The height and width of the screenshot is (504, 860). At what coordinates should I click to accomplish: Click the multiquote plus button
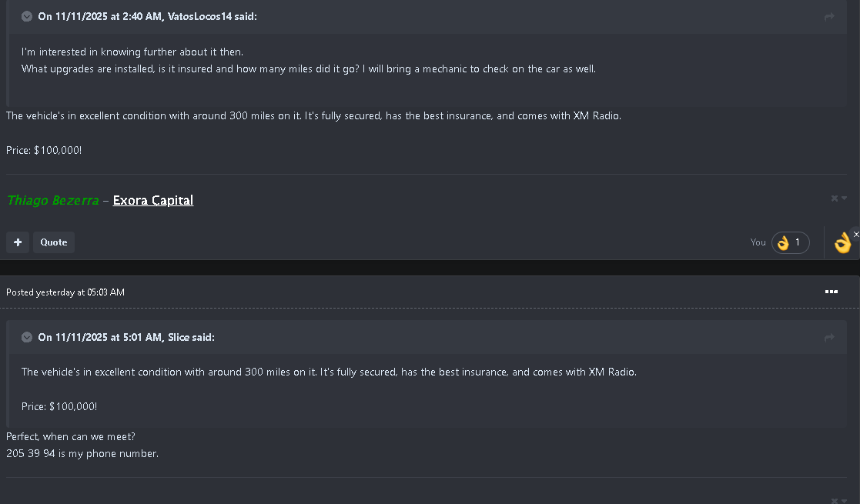(17, 242)
